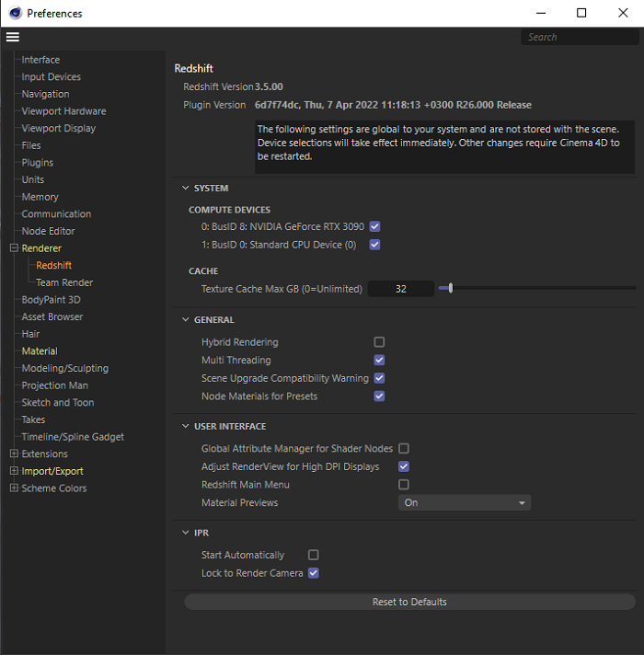The image size is (644, 655).
Task: Collapse the Renderer tree node
Action: tap(14, 248)
